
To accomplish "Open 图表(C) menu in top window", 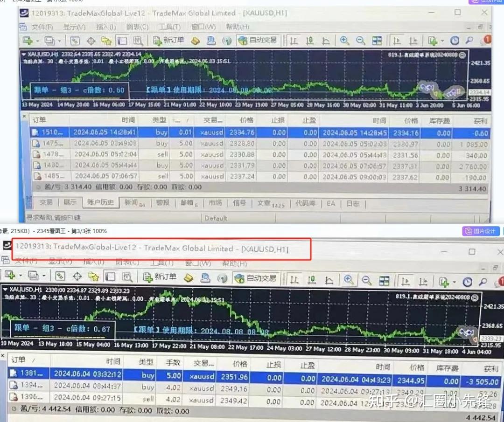I will (138, 27).
